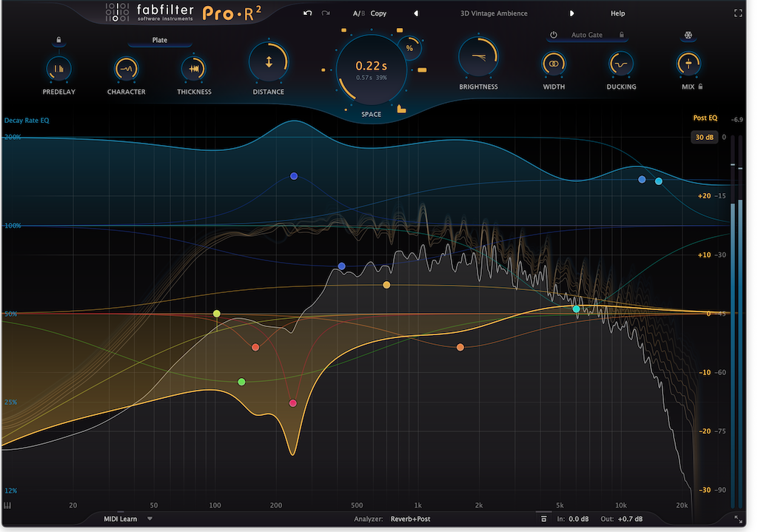Click the Brightness knob
This screenshot has width=758, height=532.
pyautogui.click(x=478, y=57)
